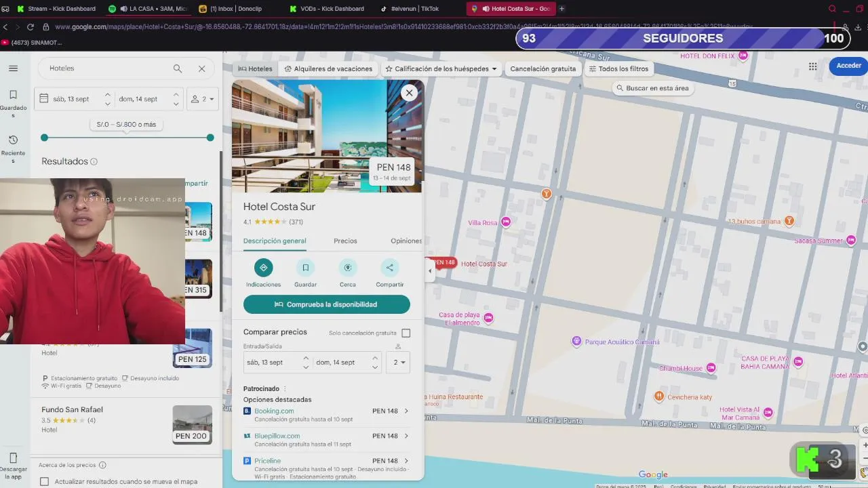
Task: Open Fundo San Rafael result
Action: click(x=72, y=409)
